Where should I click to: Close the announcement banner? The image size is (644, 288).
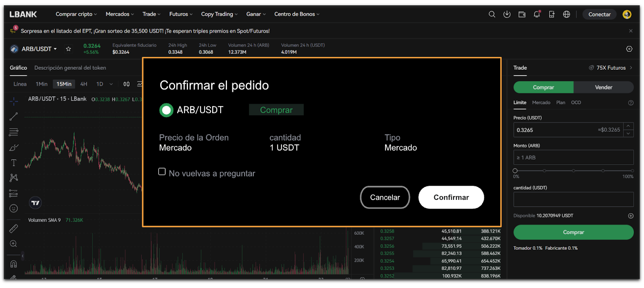click(631, 31)
